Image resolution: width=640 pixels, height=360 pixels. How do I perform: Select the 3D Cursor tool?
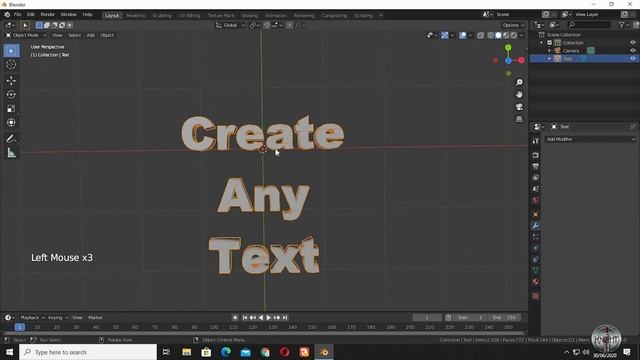(x=11, y=64)
